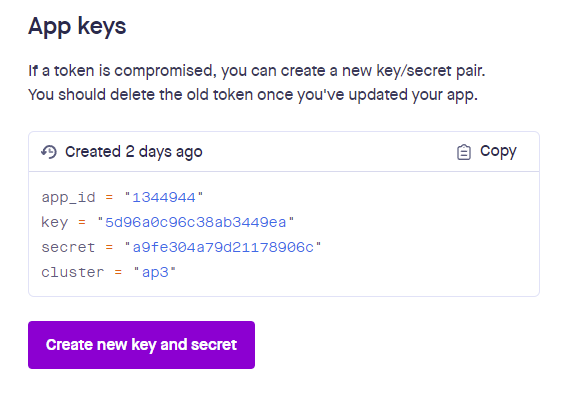Viewport: 569px width, 400px height.
Task: Click the key variable name
Action: tap(55, 223)
